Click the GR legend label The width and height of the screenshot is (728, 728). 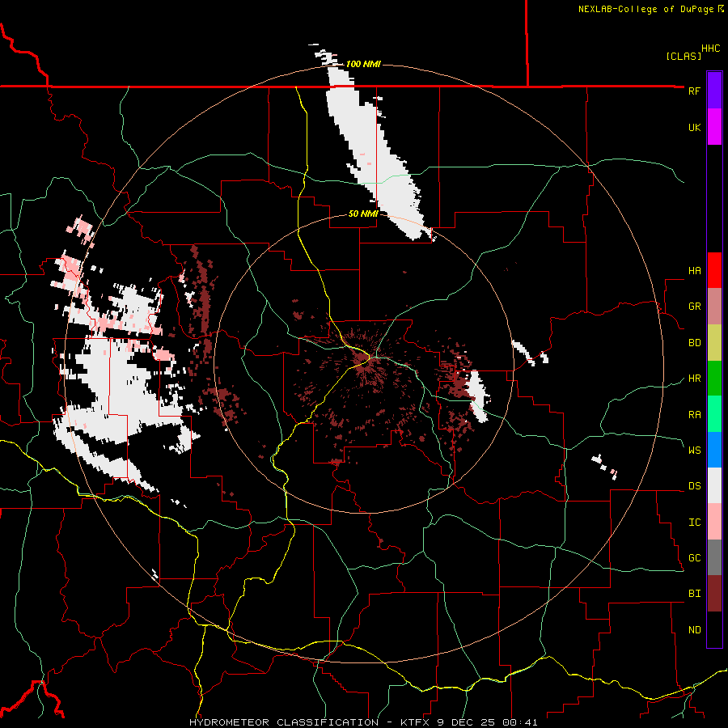point(694,307)
